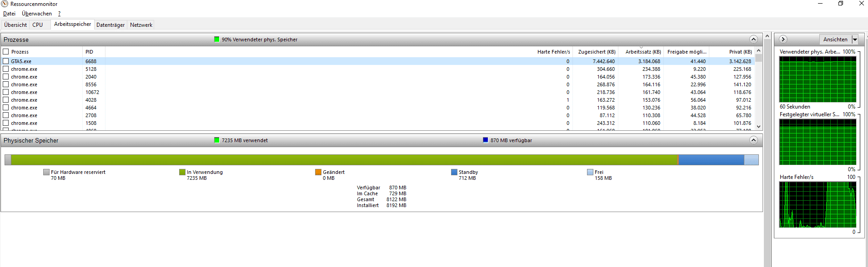This screenshot has height=267, width=868.
Task: Click the Gesamt 8122 MB value
Action: (396, 199)
